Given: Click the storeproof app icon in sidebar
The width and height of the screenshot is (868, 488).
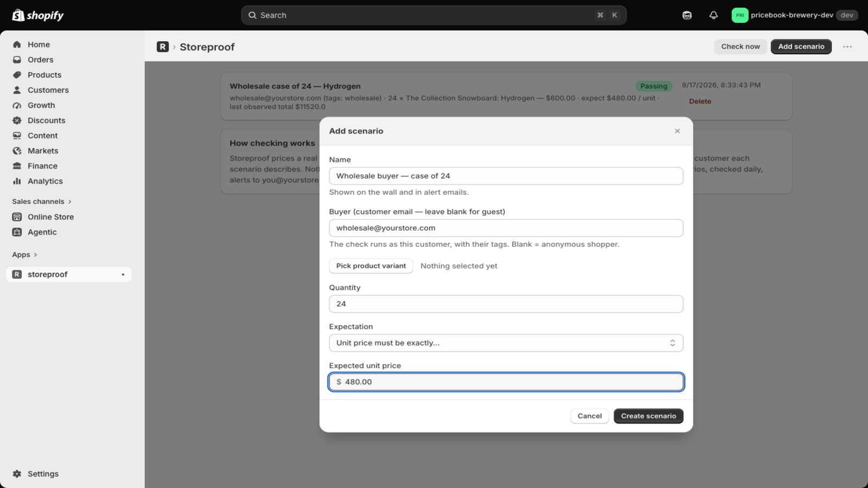Looking at the screenshot, I should [x=17, y=274].
